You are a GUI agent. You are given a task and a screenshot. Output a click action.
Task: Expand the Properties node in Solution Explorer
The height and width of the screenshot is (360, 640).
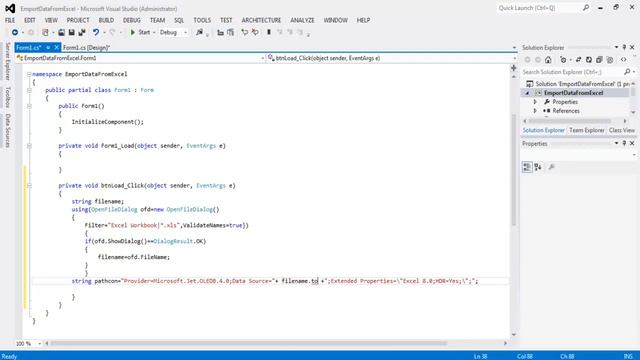[535, 102]
